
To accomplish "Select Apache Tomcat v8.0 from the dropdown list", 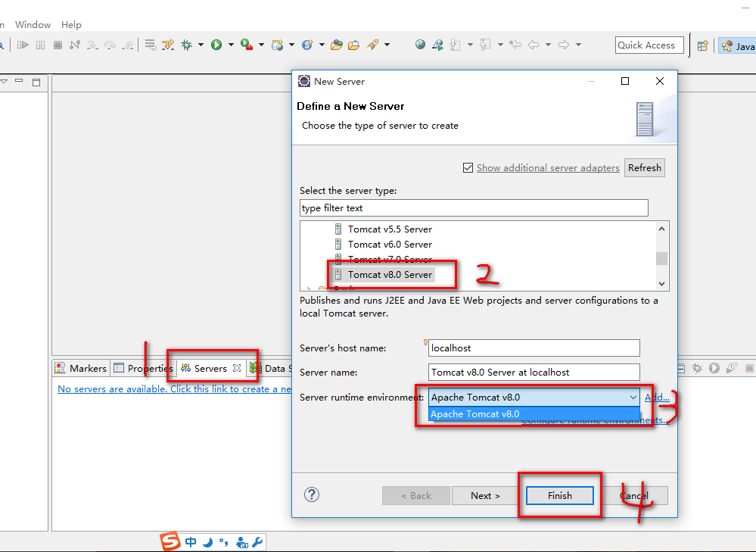I will tap(534, 414).
